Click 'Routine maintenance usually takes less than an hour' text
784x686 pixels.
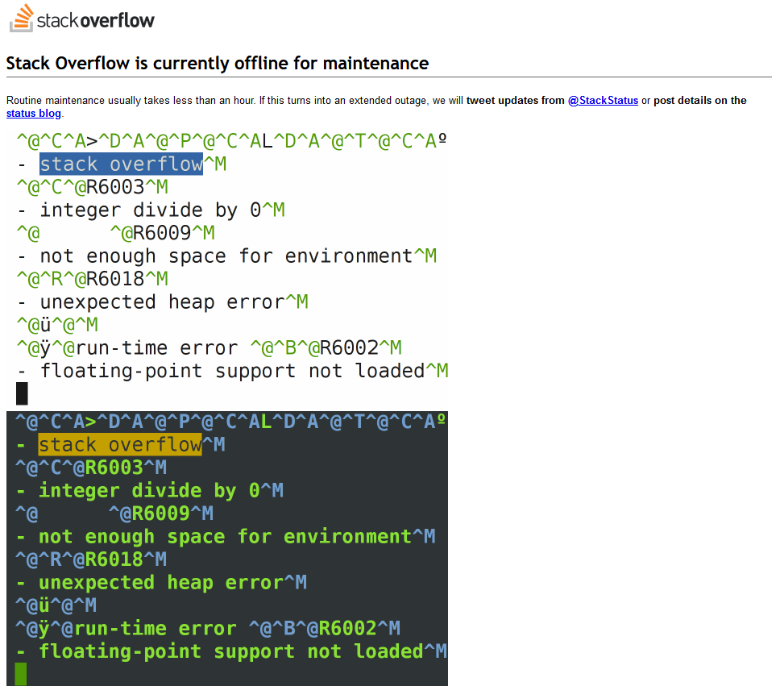pyautogui.click(x=131, y=100)
